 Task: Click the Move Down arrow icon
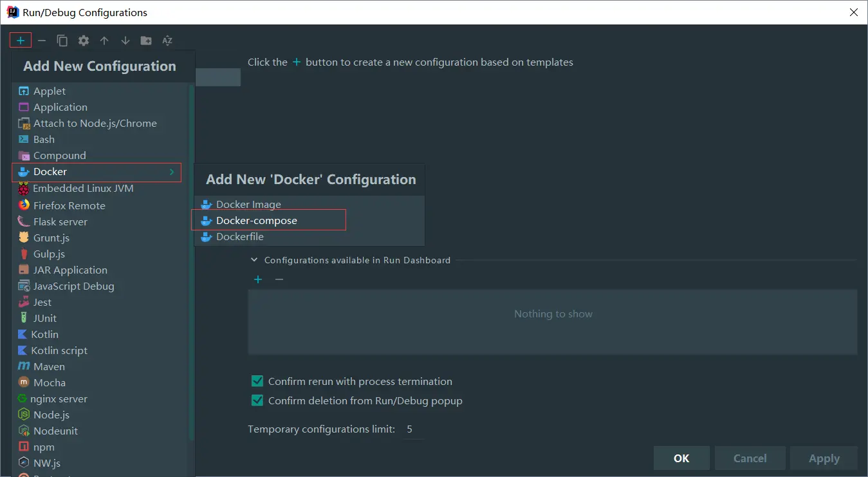pyautogui.click(x=125, y=41)
